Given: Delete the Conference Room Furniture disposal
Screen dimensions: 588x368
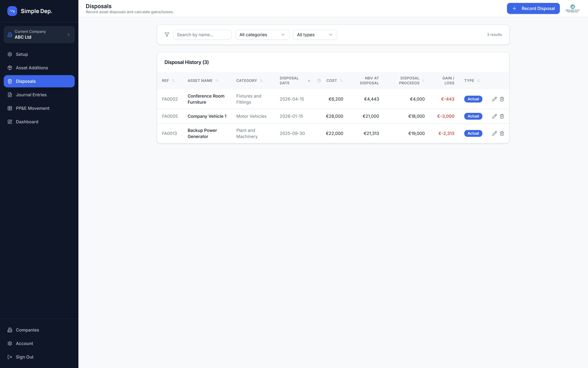Looking at the screenshot, I should click(x=502, y=99).
